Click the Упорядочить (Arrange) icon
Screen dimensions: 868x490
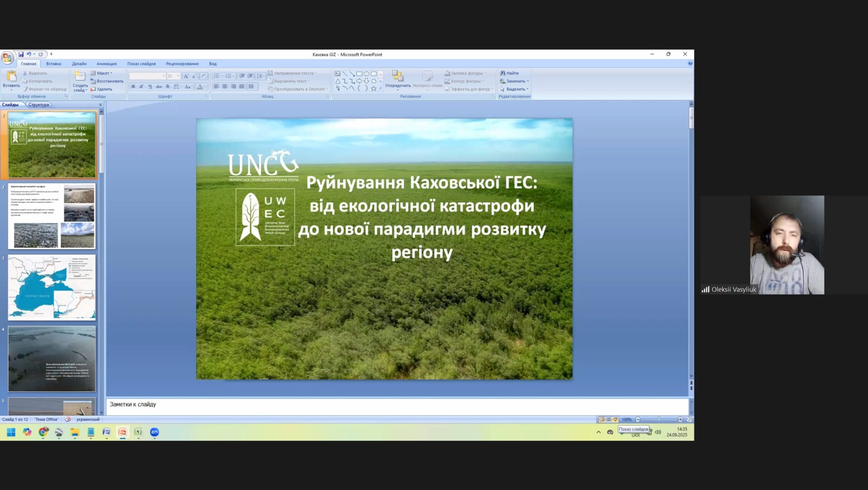coord(397,76)
